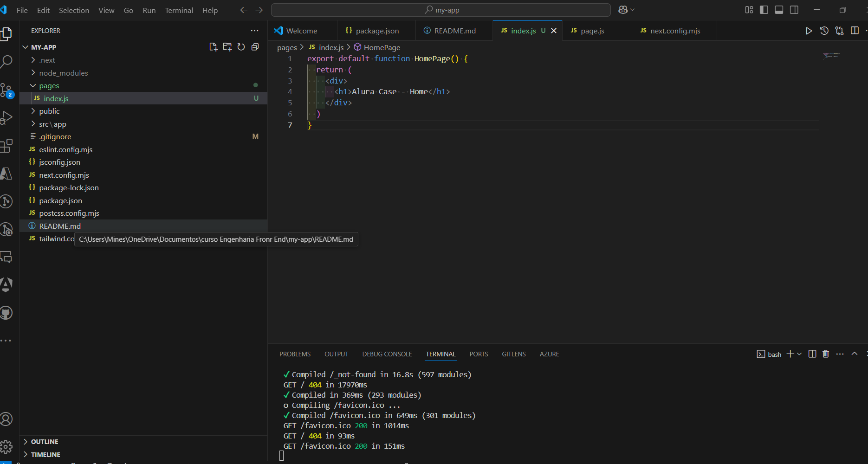Open terminal panel more actions ellipsis
Image resolution: width=868 pixels, height=464 pixels.
[840, 354]
